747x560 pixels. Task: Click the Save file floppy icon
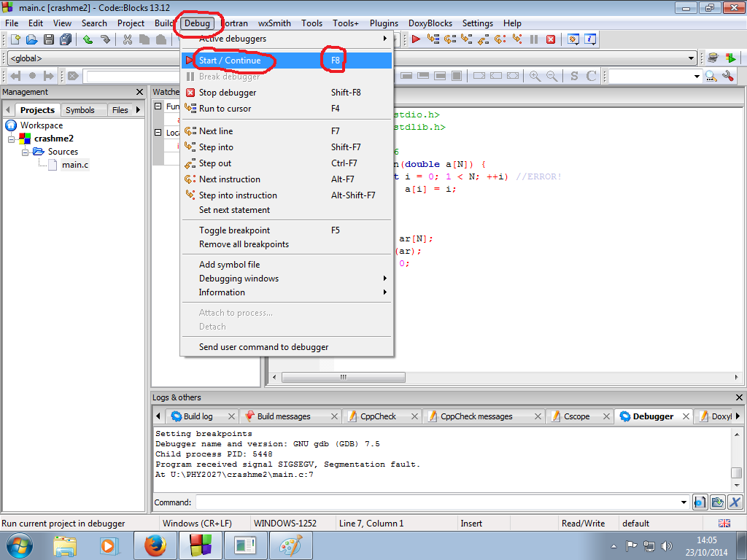(49, 39)
